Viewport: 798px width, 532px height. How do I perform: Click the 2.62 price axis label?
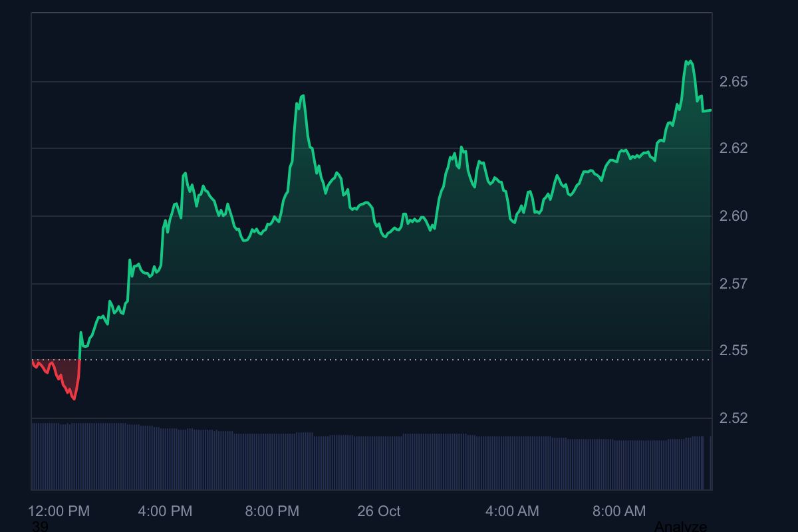[733, 148]
